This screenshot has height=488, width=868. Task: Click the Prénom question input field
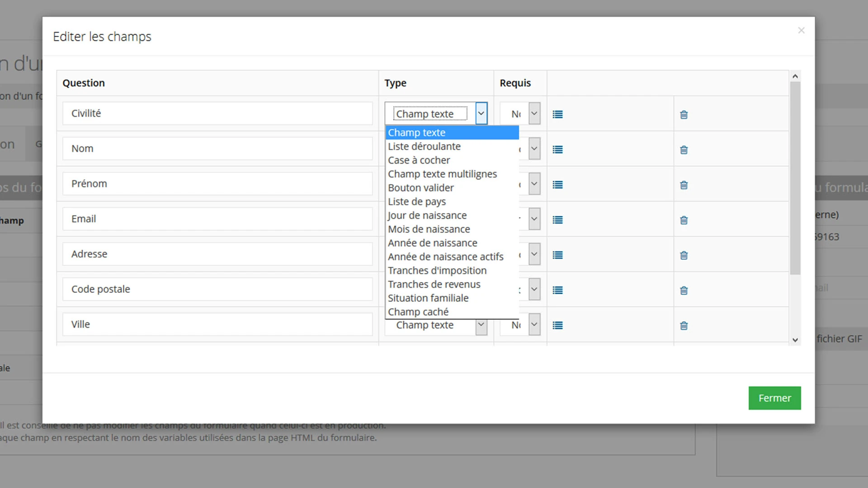pyautogui.click(x=217, y=184)
